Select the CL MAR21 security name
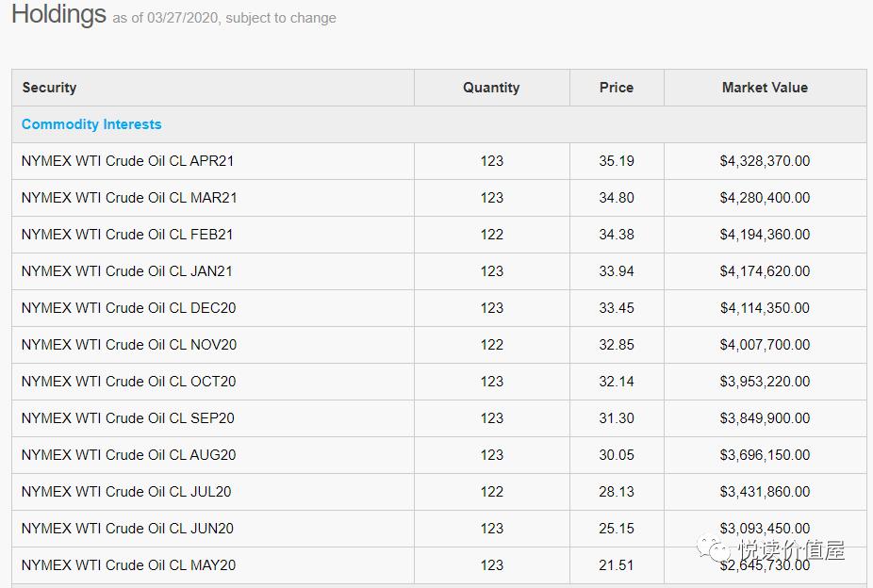The image size is (873, 588). click(x=129, y=198)
